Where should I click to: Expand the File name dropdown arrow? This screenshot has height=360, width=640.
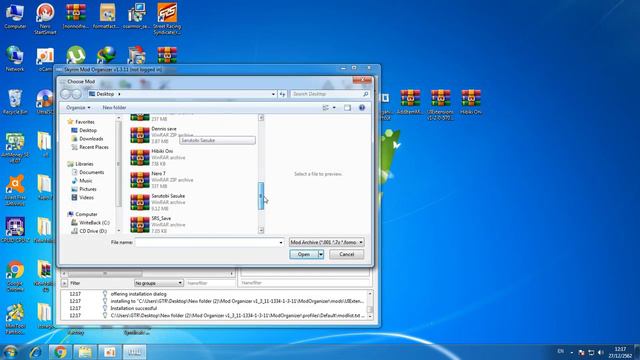point(281,242)
